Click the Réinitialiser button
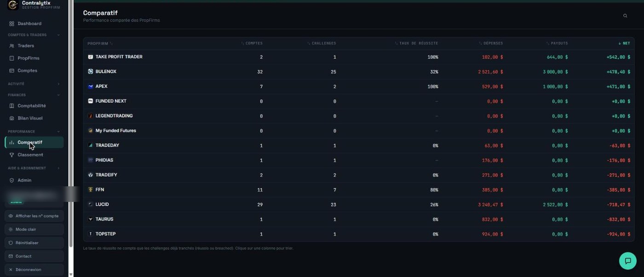Image resolution: width=644 pixels, height=277 pixels. (x=34, y=243)
